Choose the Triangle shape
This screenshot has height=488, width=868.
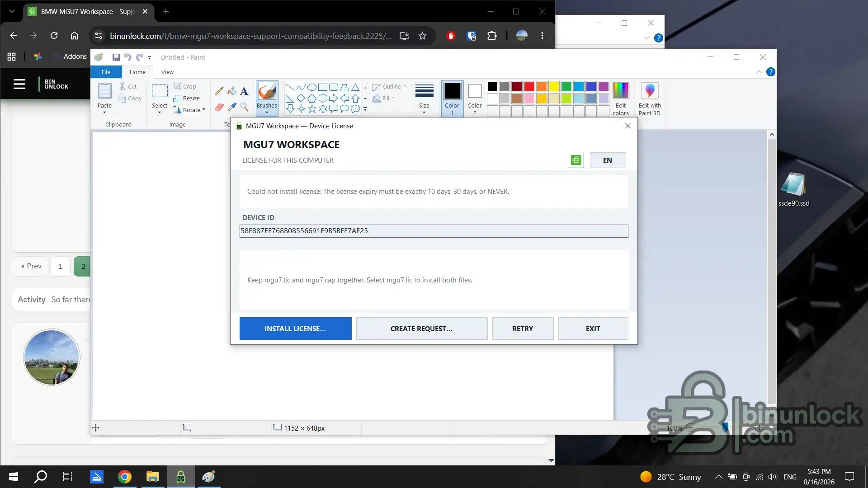[356, 87]
